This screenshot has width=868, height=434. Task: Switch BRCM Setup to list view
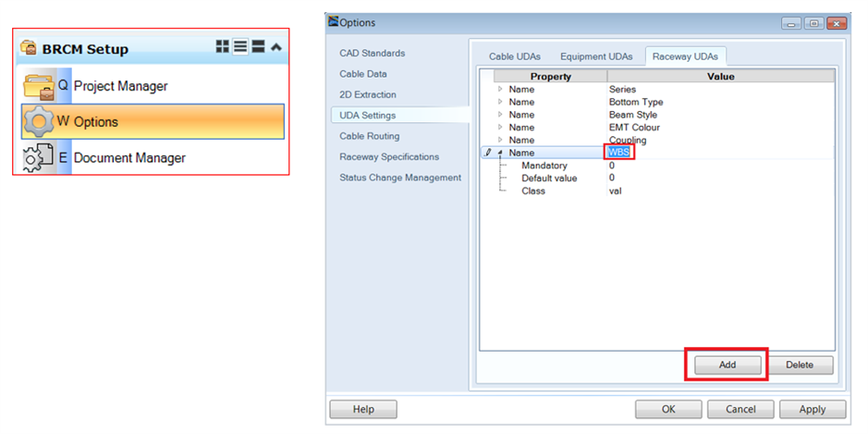coord(240,47)
